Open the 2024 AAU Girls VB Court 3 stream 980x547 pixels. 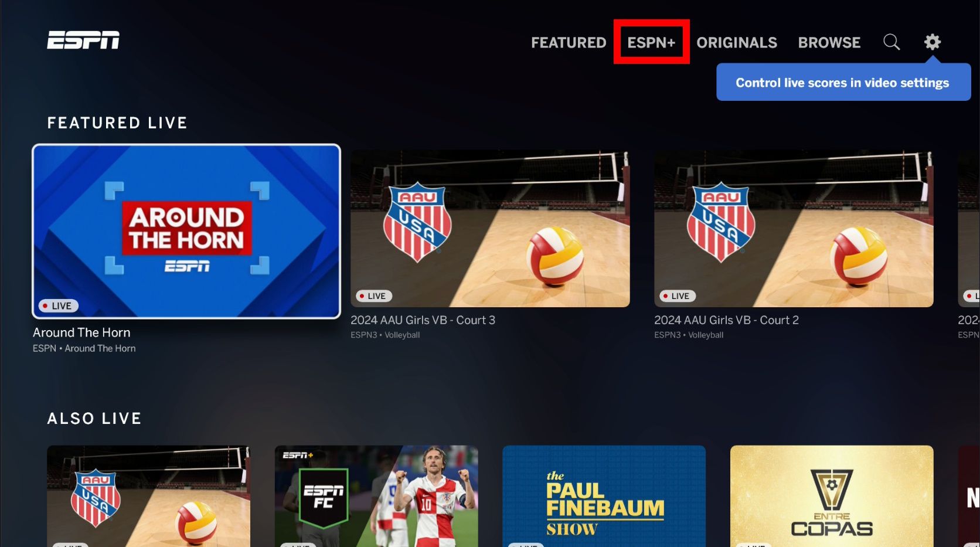pos(490,229)
